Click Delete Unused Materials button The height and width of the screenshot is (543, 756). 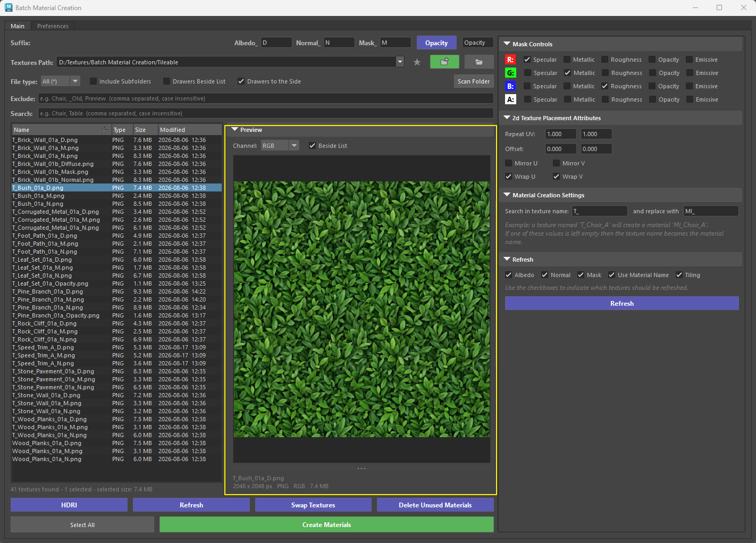click(435, 505)
